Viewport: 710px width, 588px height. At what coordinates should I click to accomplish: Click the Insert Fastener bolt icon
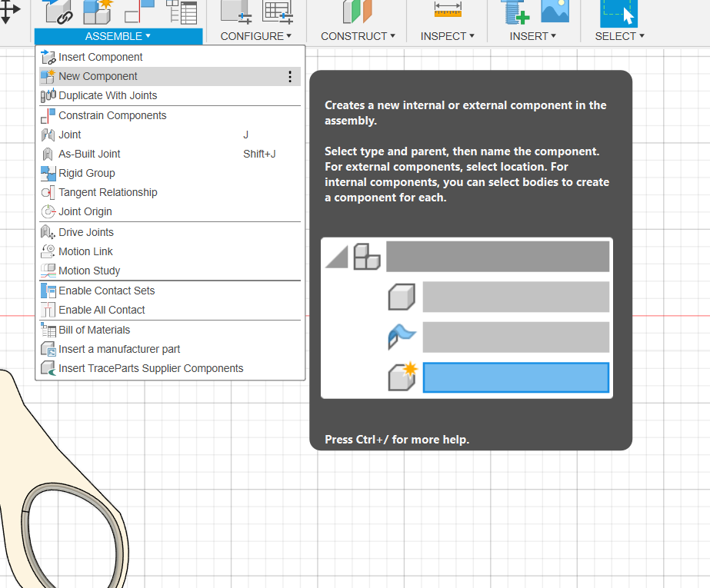[x=515, y=11]
